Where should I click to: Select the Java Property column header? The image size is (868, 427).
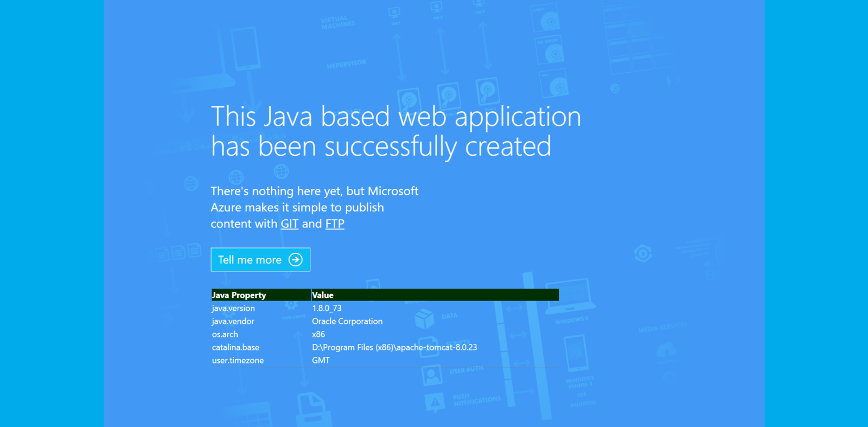tap(261, 295)
